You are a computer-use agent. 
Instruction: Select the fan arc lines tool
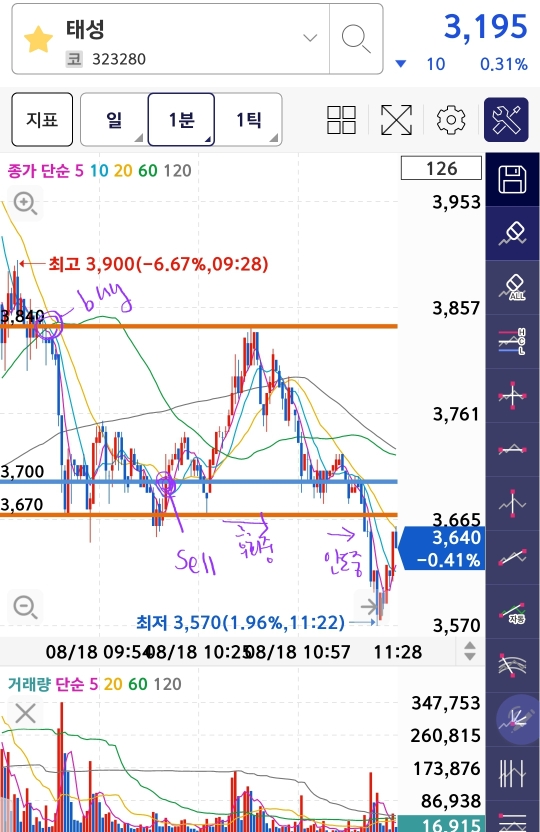tap(512, 665)
